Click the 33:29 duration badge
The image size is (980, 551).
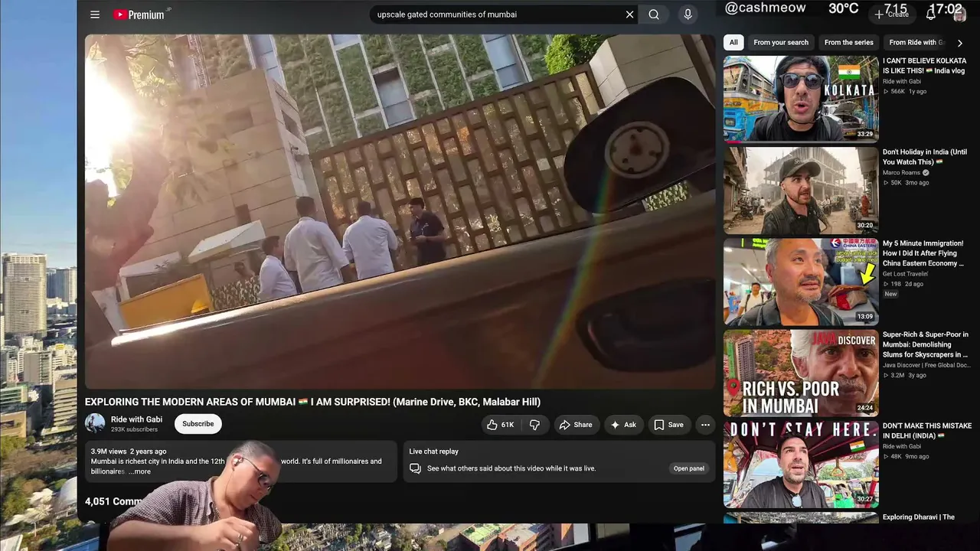point(864,134)
